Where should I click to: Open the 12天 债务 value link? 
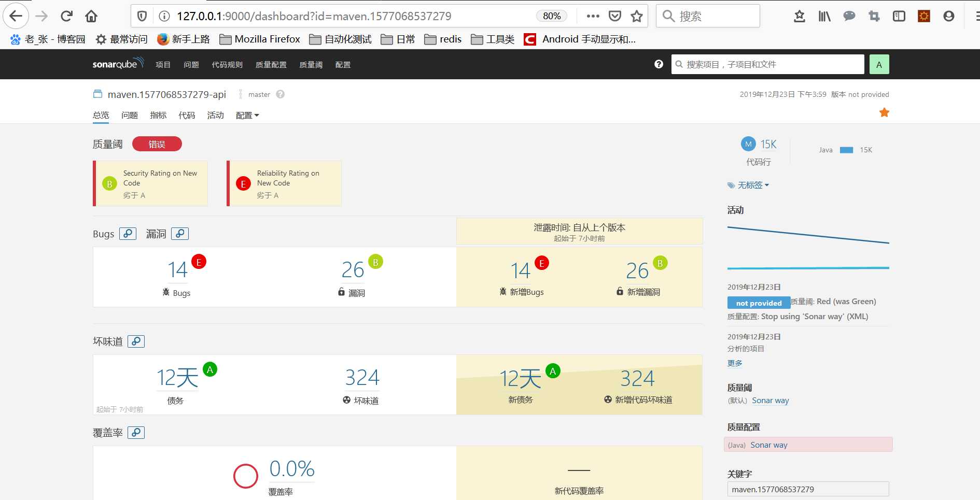click(x=177, y=378)
